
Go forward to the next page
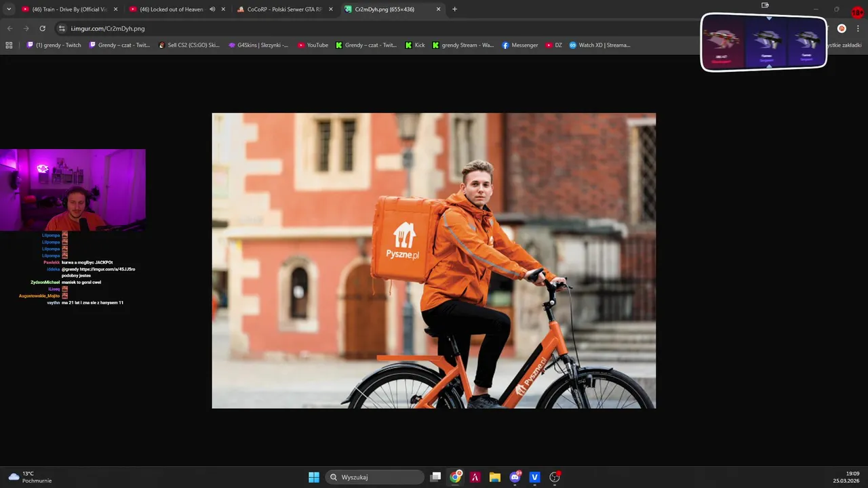pyautogui.click(x=26, y=28)
